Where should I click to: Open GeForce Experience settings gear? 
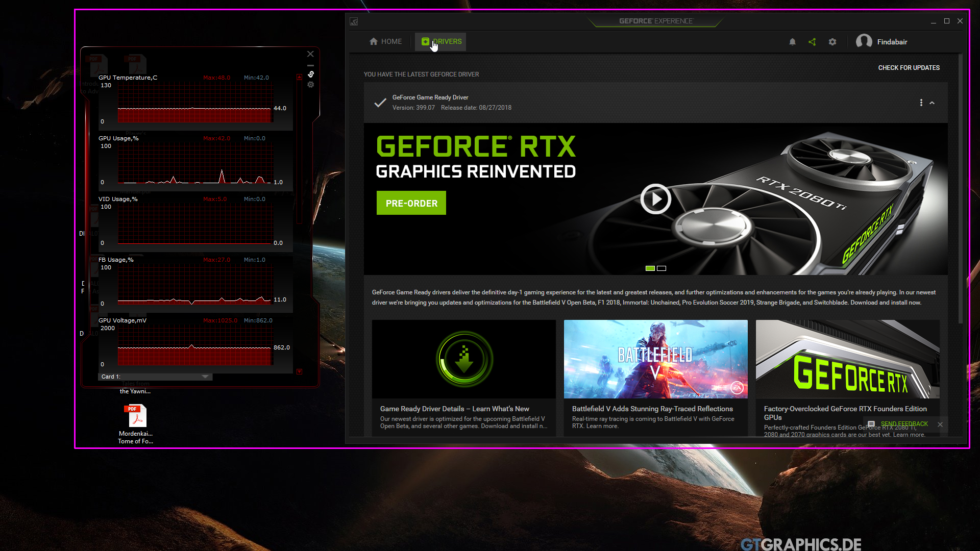tap(832, 42)
